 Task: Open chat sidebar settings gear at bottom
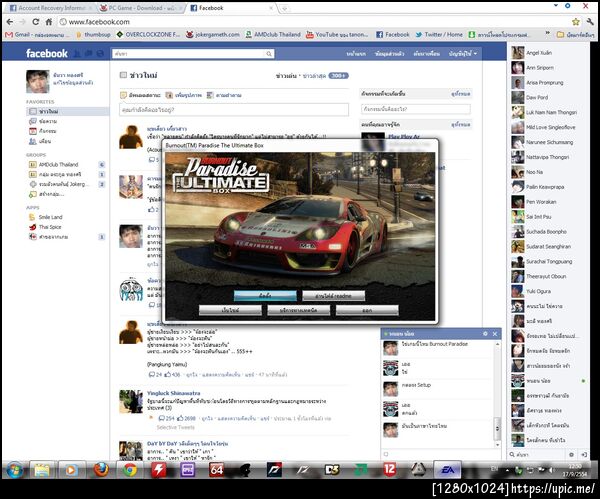[x=571, y=455]
